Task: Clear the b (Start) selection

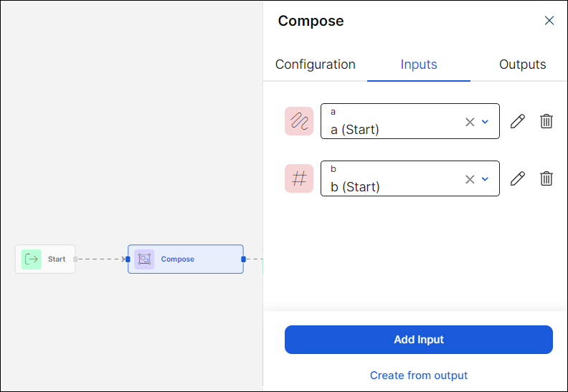Action: coord(470,179)
